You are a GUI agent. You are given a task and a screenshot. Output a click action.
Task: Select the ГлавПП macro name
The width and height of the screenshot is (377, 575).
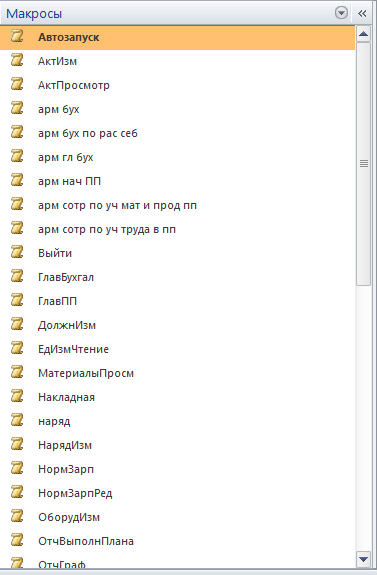click(58, 301)
